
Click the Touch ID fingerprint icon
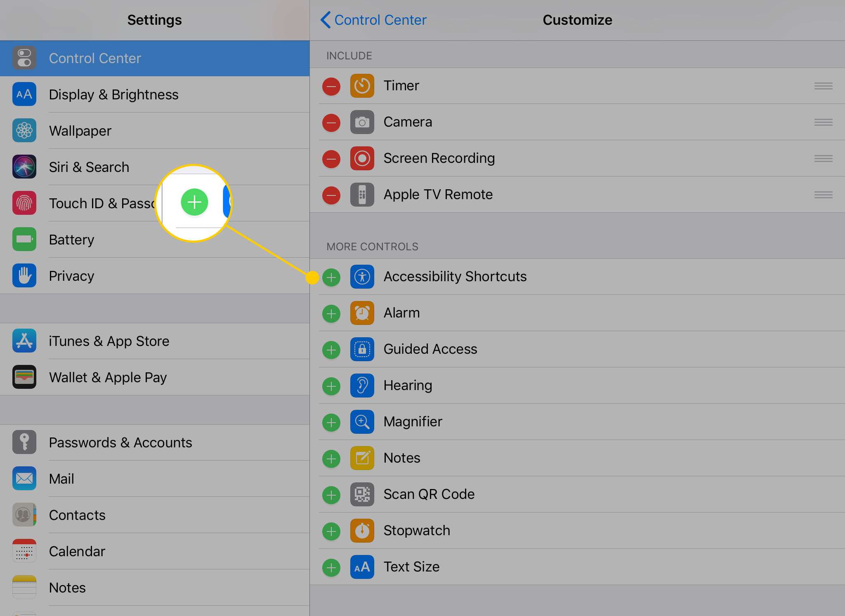coord(24,203)
